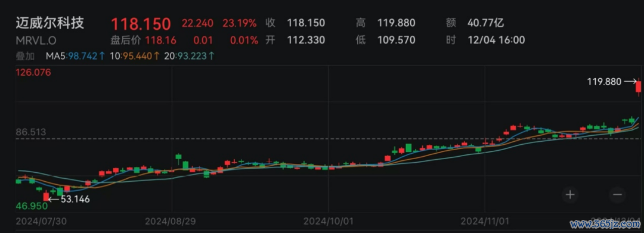Viewport: 644px width, 233px height.
Task: Click the 2024/08/29 date label
Action: point(171,222)
